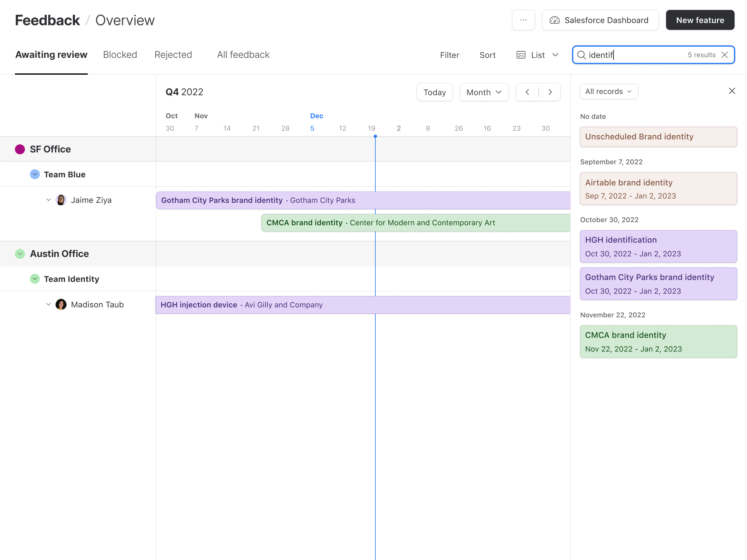Go to previous time period

tap(527, 92)
